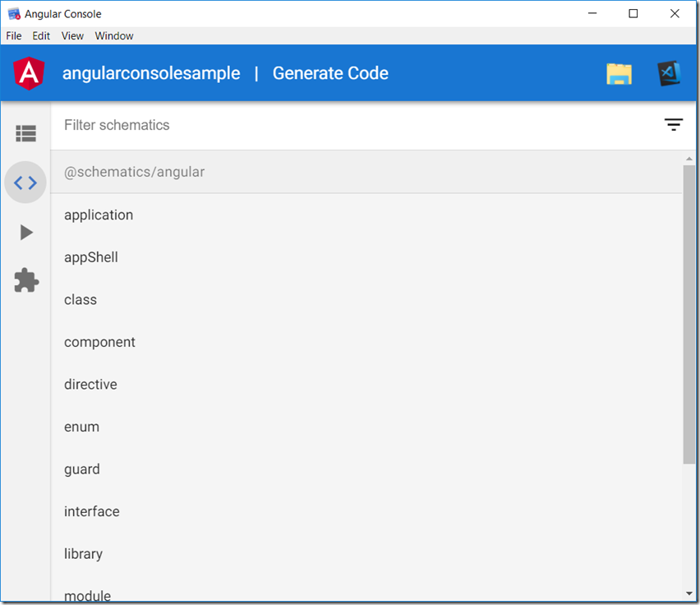Choose the class schematic

pyautogui.click(x=366, y=299)
